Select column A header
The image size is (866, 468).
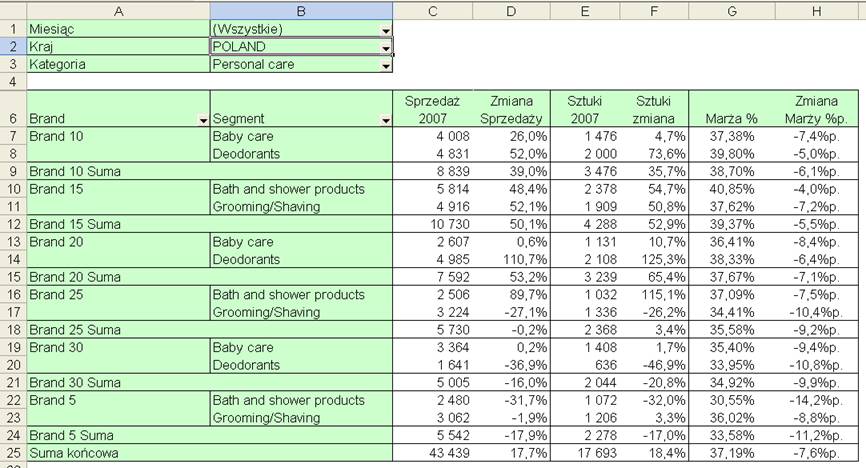click(x=118, y=11)
